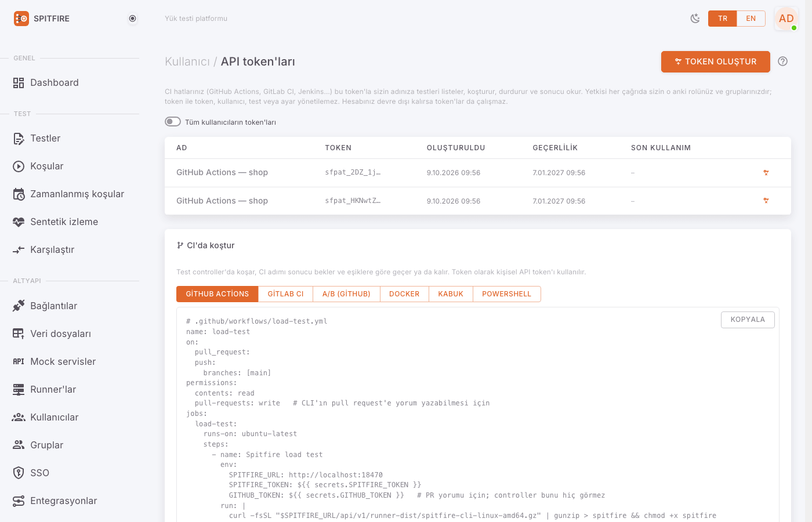Click the Dashboard grid icon
Viewport: 812px width, 522px height.
tap(19, 83)
